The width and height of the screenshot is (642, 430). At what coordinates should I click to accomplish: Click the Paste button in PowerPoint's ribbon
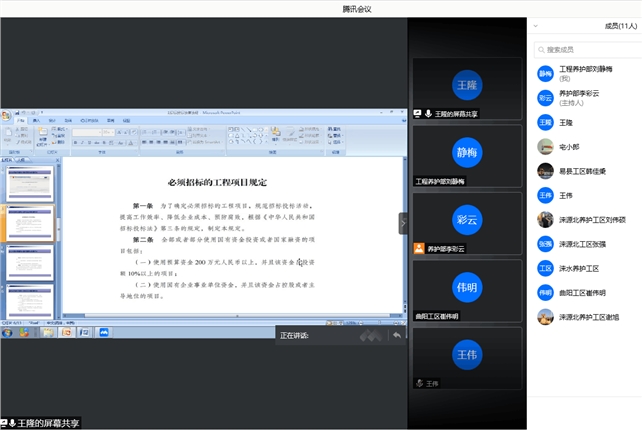[x=8, y=135]
